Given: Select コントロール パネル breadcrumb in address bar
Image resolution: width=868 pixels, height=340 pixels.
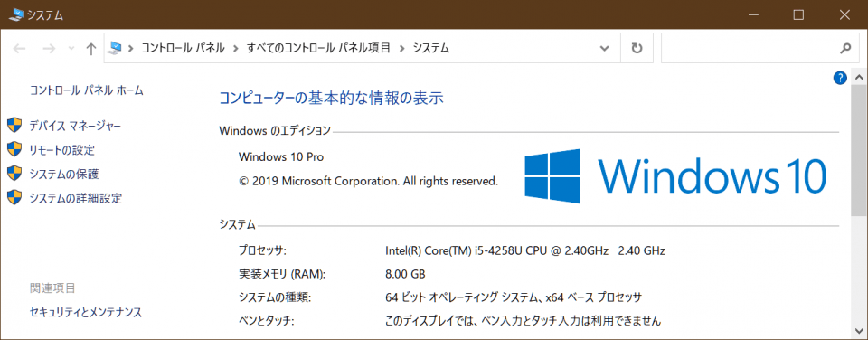Looking at the screenshot, I should click(x=184, y=48).
